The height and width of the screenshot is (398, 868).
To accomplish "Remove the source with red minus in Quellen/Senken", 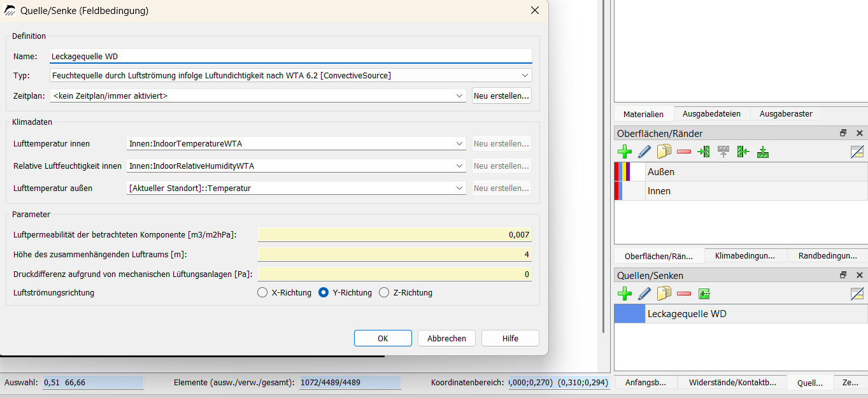I will point(684,294).
